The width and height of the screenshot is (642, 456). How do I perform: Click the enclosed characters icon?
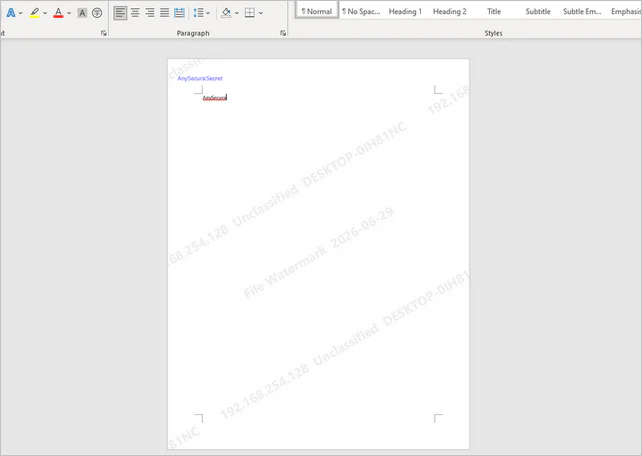point(97,13)
